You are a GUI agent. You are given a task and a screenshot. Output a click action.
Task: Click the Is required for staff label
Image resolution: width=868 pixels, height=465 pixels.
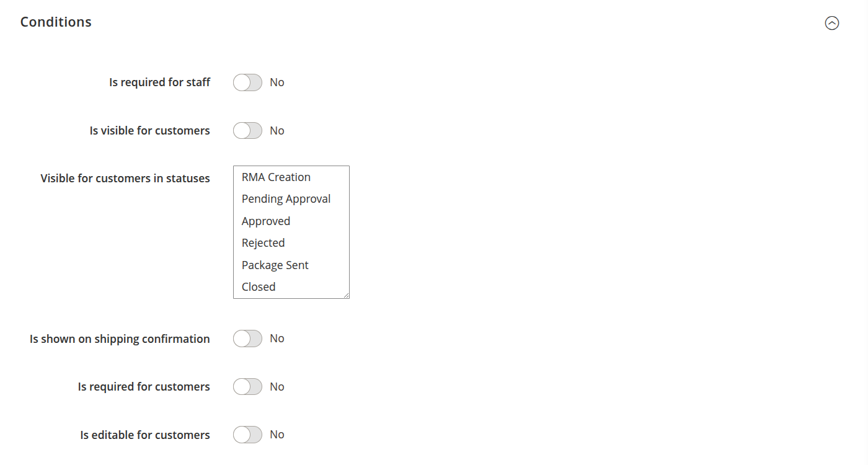click(x=159, y=82)
